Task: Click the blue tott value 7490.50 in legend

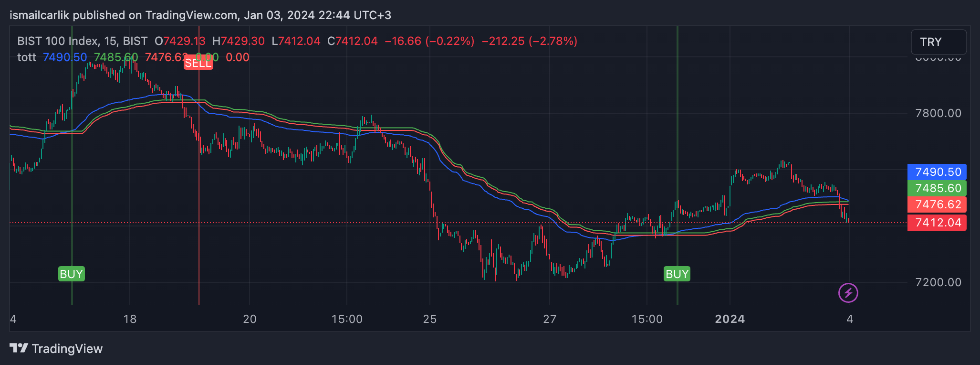Action: pyautogui.click(x=65, y=57)
